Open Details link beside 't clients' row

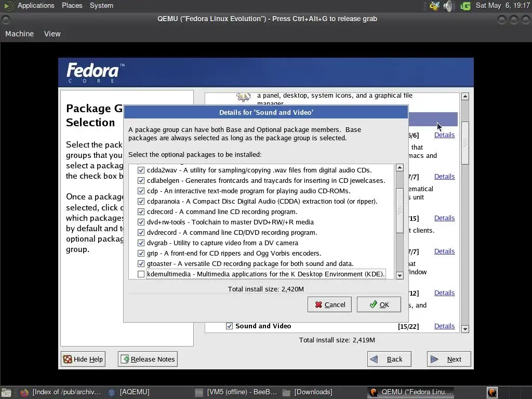click(444, 218)
